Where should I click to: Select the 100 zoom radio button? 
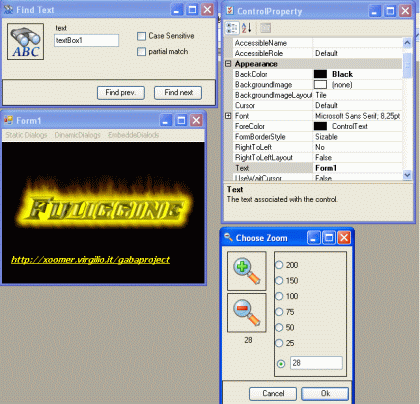279,296
